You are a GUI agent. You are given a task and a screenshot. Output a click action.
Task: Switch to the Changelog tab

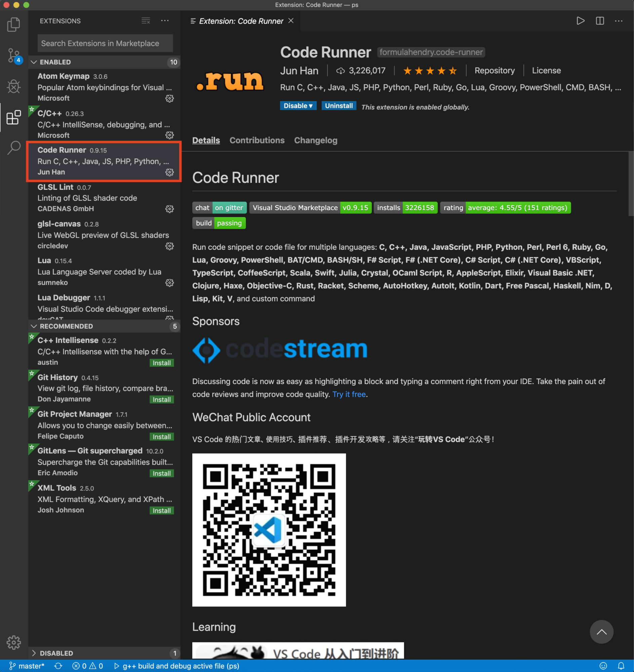click(x=316, y=140)
